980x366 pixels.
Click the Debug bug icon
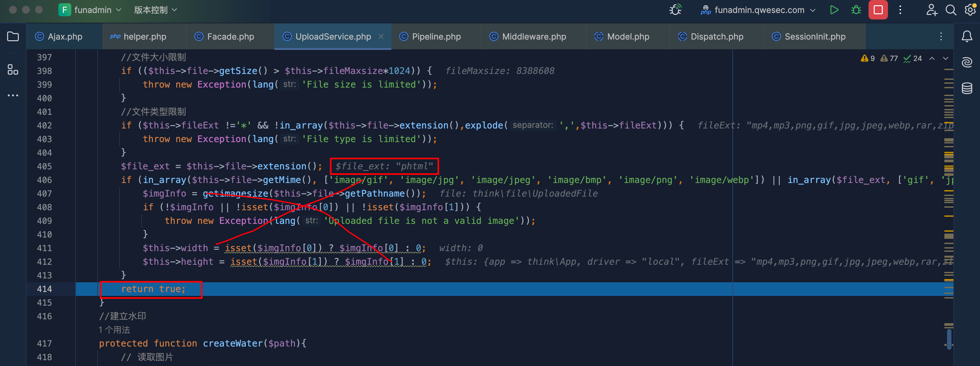[856, 10]
